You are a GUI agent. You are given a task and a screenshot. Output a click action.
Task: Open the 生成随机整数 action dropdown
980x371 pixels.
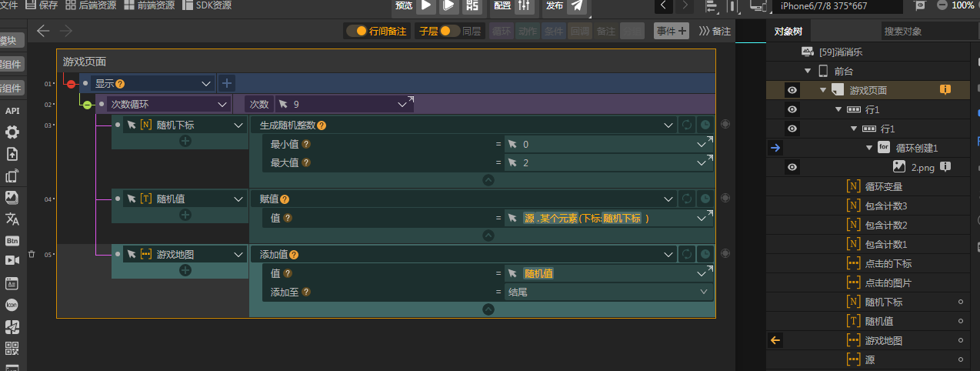coord(668,125)
